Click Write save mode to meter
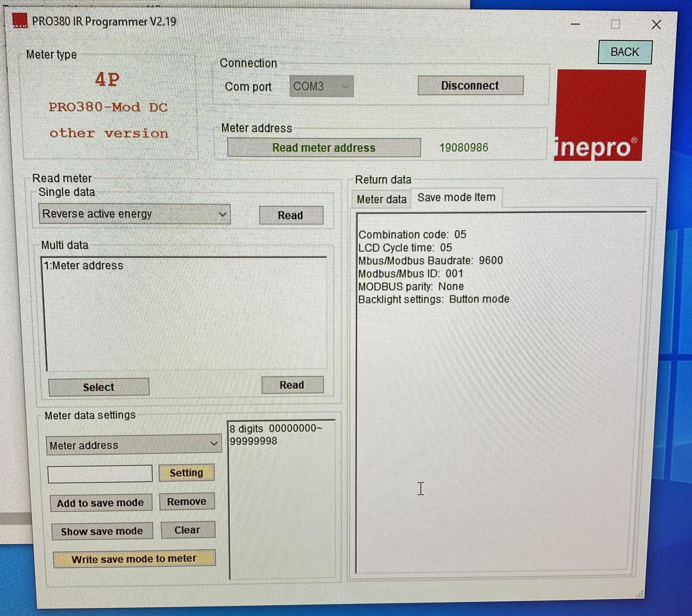 point(134,559)
